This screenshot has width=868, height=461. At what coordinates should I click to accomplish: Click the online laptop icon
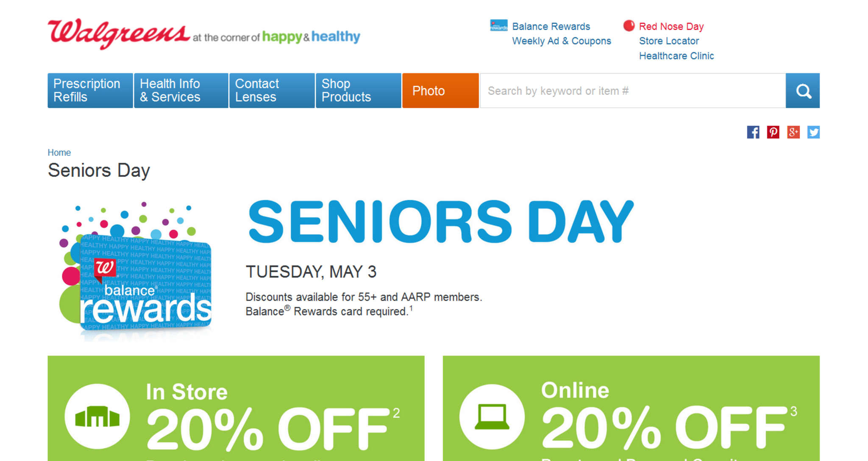(x=492, y=416)
